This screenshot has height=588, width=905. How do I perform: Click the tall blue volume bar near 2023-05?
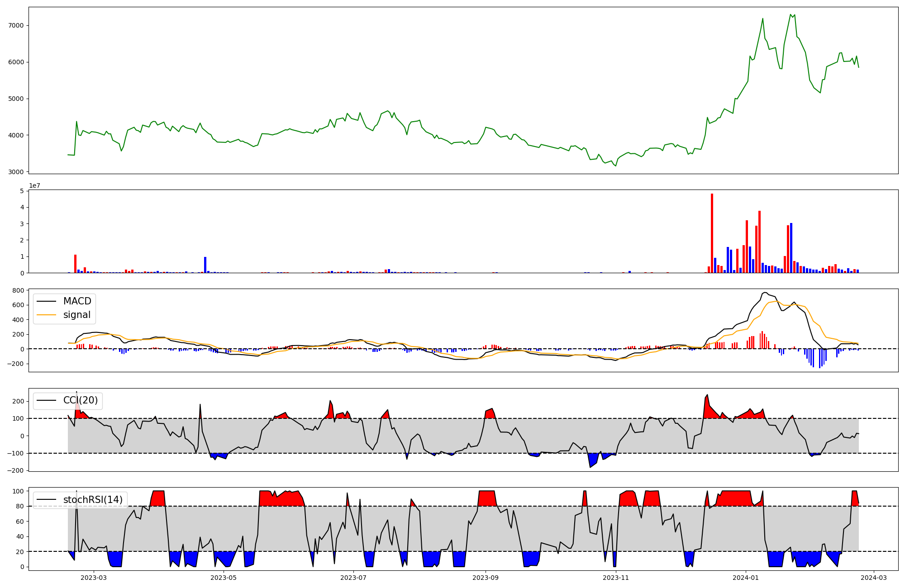[x=205, y=265]
